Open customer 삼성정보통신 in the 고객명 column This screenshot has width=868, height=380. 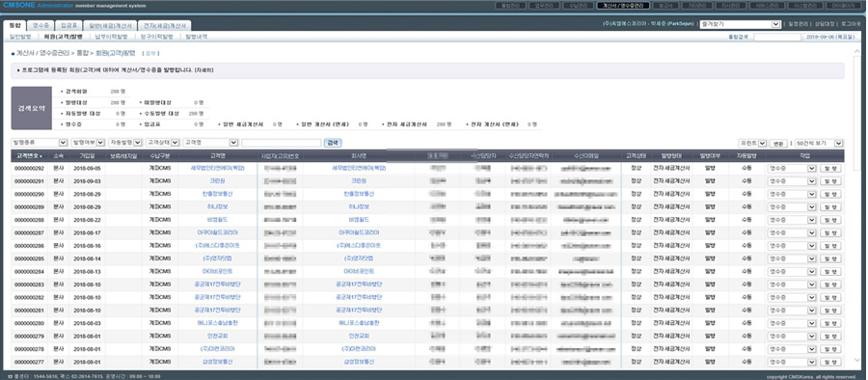(217, 363)
